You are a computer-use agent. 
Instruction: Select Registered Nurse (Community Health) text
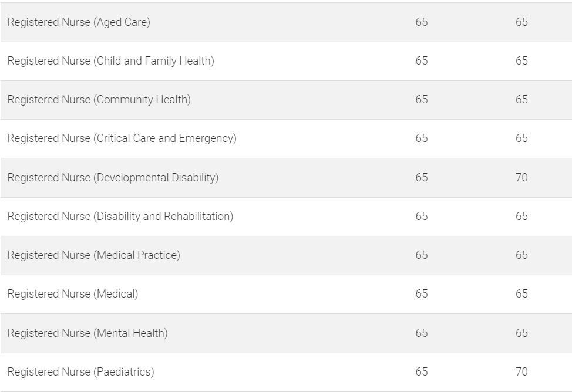[99, 100]
